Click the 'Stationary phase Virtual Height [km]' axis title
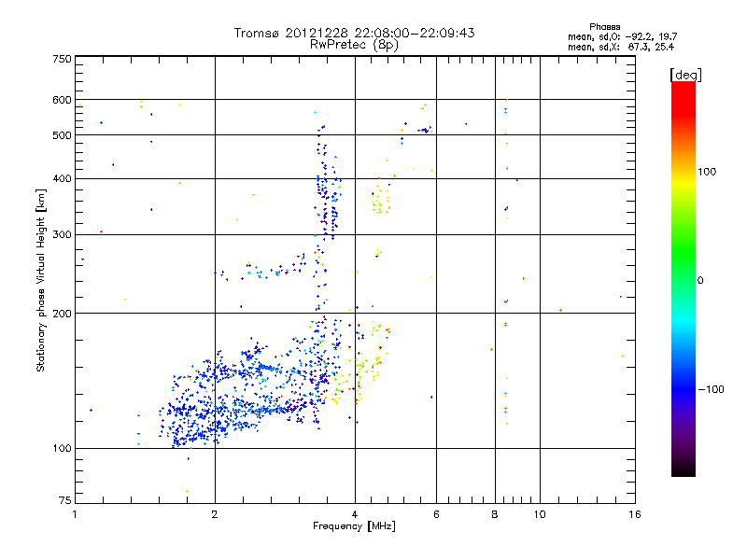The image size is (747, 560). click(40, 280)
